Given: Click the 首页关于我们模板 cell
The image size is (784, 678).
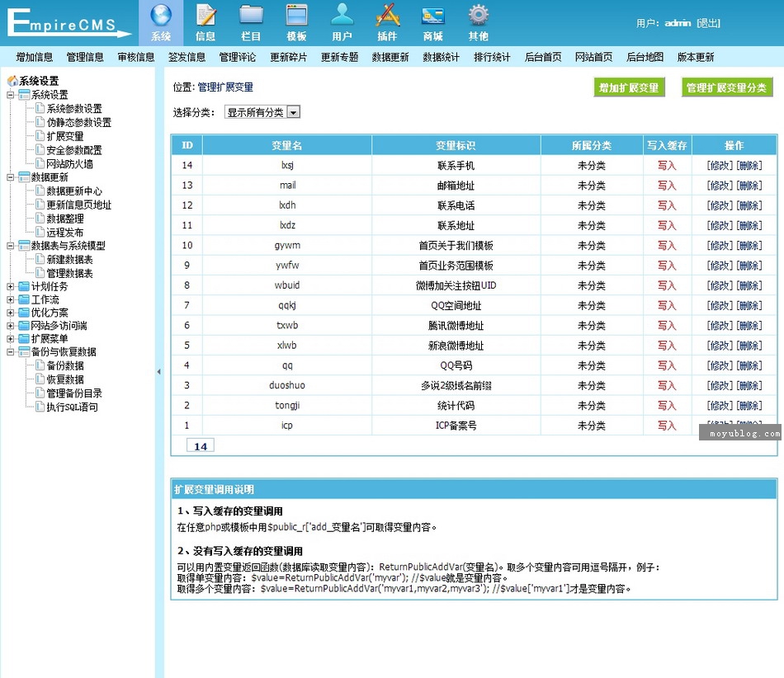Looking at the screenshot, I should 456,245.
